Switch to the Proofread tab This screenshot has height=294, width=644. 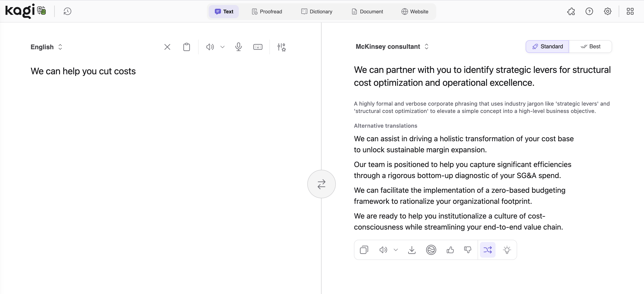coord(267,12)
